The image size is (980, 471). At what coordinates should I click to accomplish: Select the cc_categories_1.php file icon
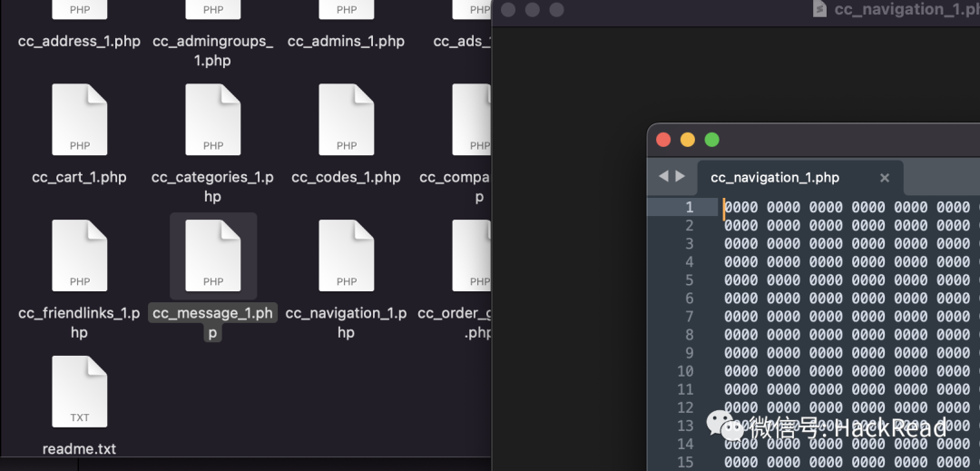tap(213, 119)
